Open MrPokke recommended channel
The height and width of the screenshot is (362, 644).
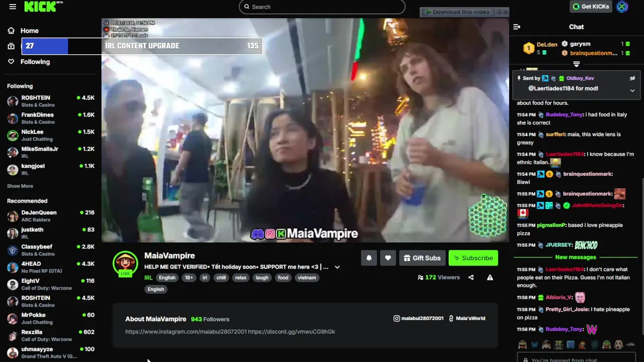click(x=50, y=319)
